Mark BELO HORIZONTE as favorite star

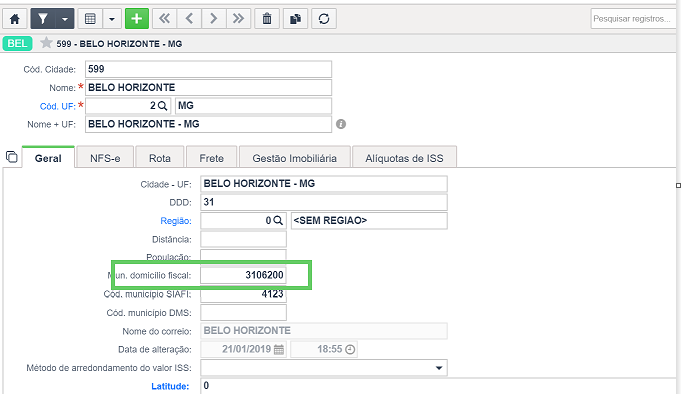click(46, 43)
